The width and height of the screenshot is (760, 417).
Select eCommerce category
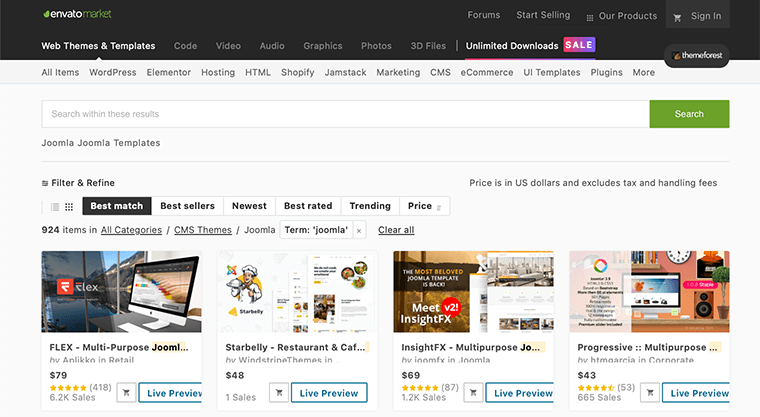click(487, 72)
